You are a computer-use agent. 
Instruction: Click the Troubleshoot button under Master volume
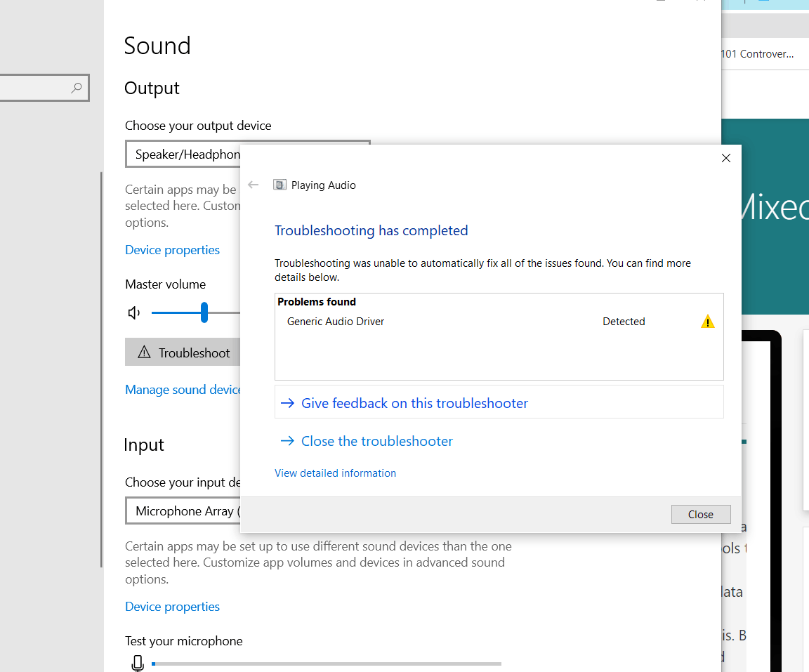click(x=183, y=353)
